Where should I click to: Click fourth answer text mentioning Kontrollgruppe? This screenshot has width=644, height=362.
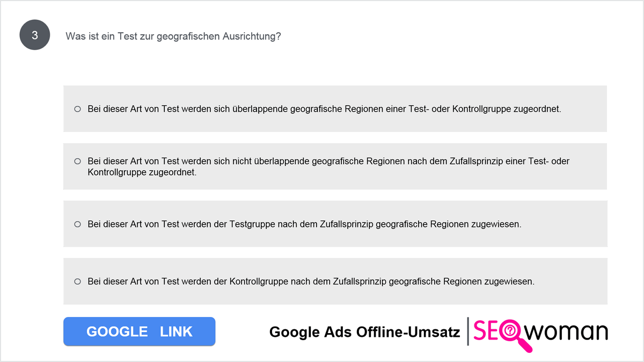pos(311,281)
